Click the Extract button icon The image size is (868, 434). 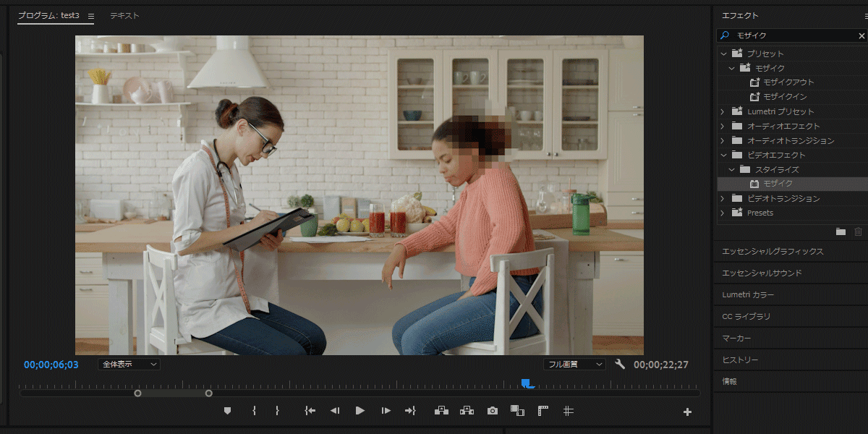467,411
